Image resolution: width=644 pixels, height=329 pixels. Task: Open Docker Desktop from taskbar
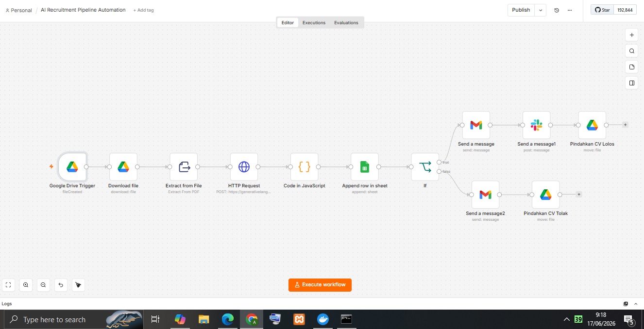(322, 319)
